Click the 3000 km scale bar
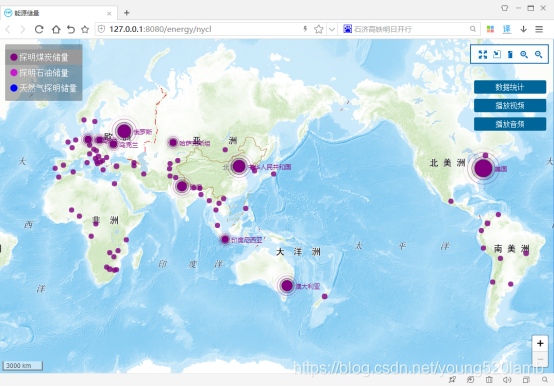Screen dimensions: 554x387 point(23,365)
